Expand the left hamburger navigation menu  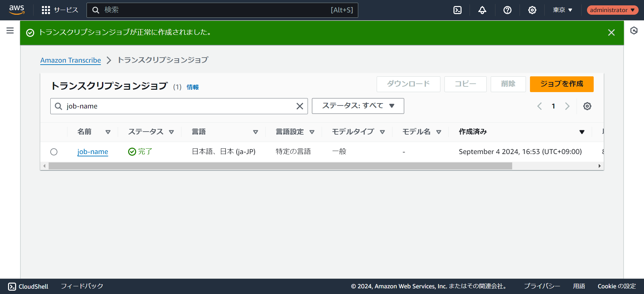pos(10,31)
